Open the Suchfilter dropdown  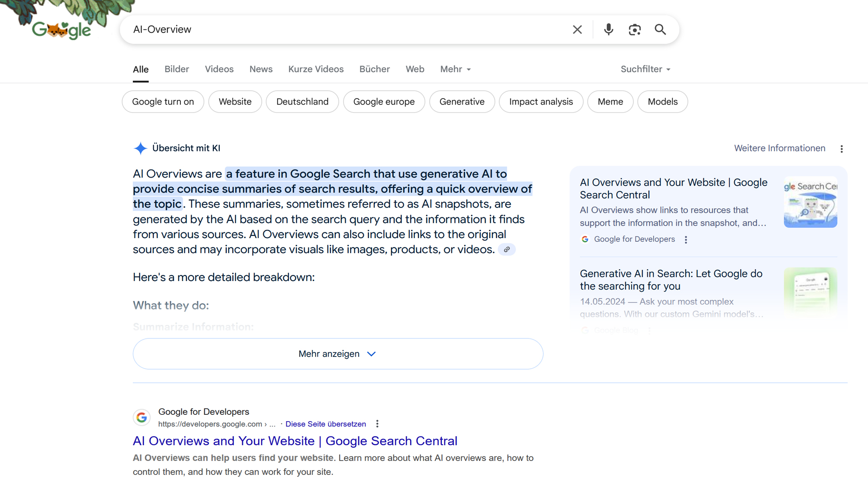[646, 69]
